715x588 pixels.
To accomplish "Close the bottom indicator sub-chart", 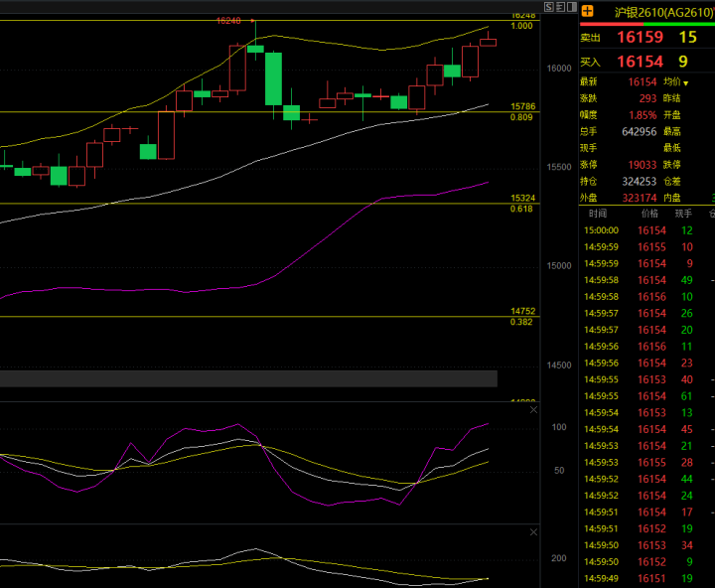I will 533,532.
